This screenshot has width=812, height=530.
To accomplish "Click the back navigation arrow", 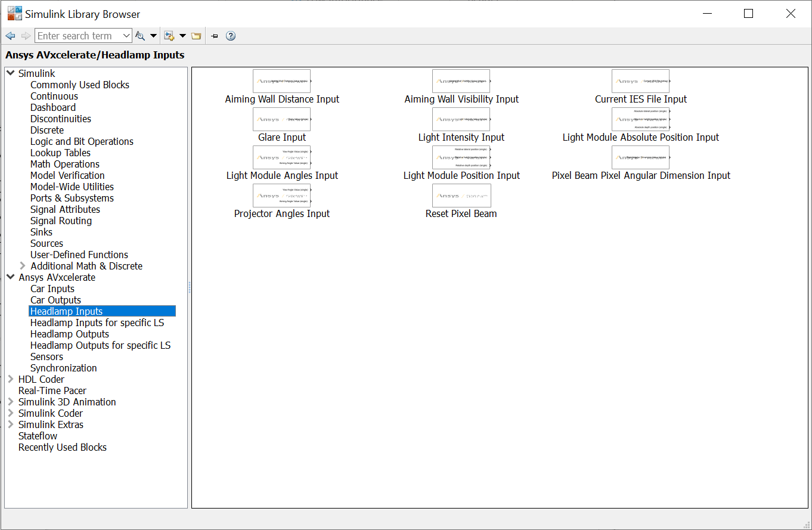I will click(x=10, y=36).
